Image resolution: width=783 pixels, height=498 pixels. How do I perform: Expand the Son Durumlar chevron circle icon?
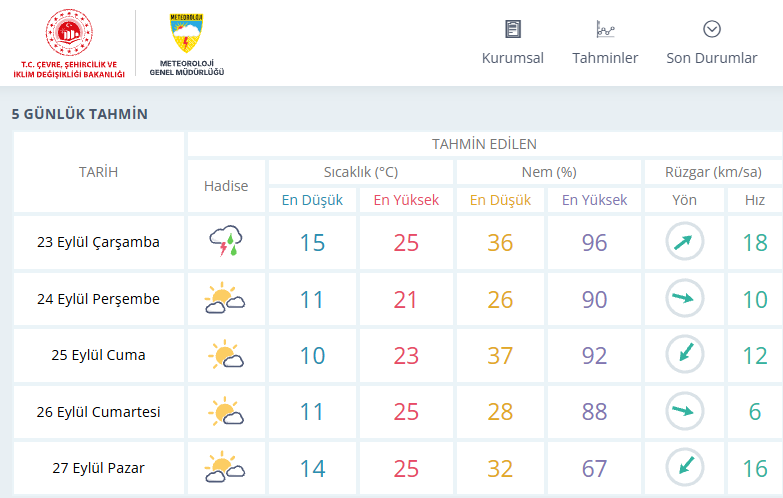coord(712,29)
